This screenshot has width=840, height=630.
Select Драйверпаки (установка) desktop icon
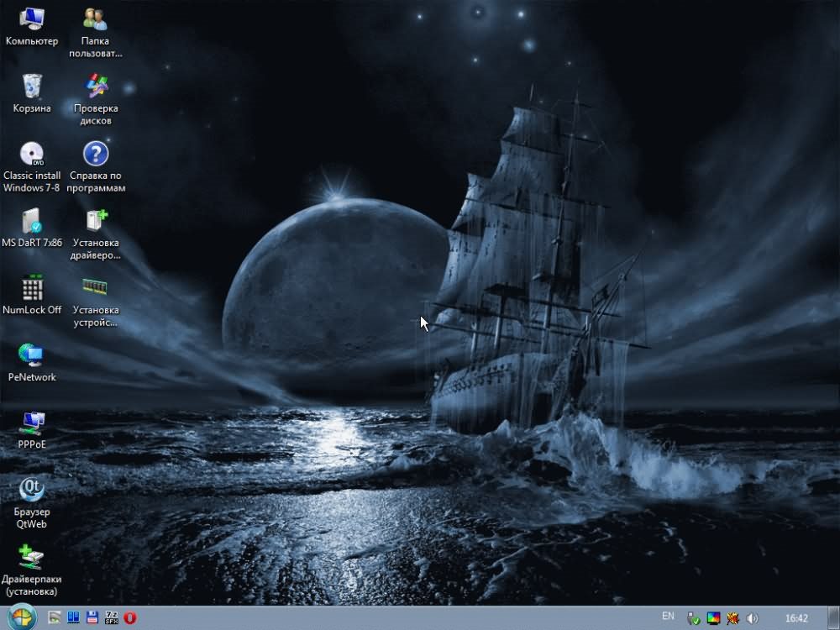[x=32, y=557]
